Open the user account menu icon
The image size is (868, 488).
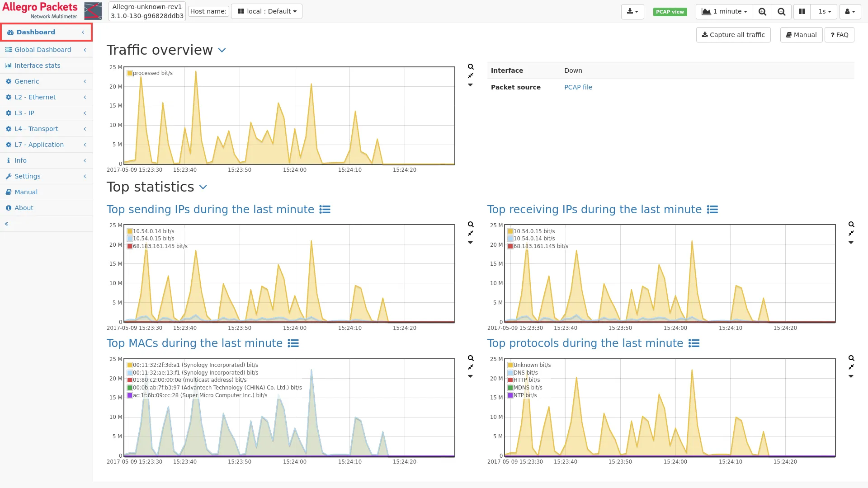click(850, 12)
